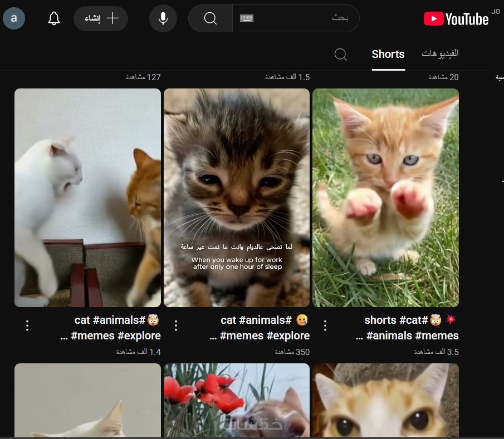504x439 pixels.
Task: Open orange kitten on grass short
Action: coord(386,198)
